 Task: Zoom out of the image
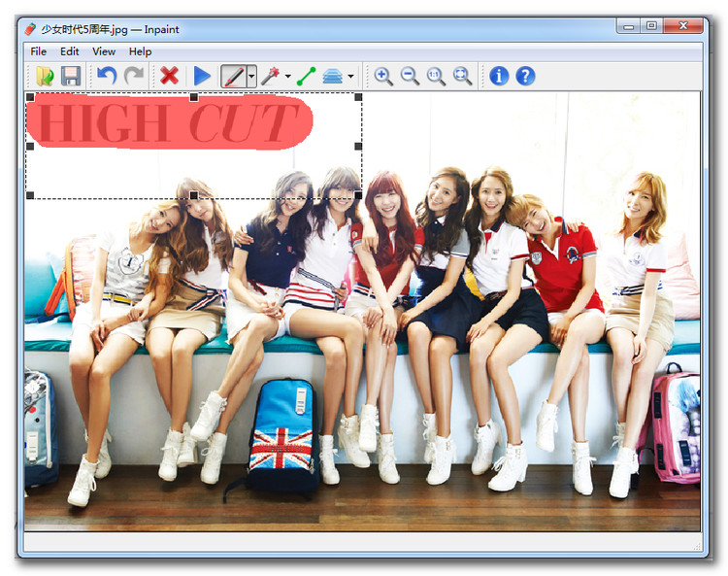point(410,76)
